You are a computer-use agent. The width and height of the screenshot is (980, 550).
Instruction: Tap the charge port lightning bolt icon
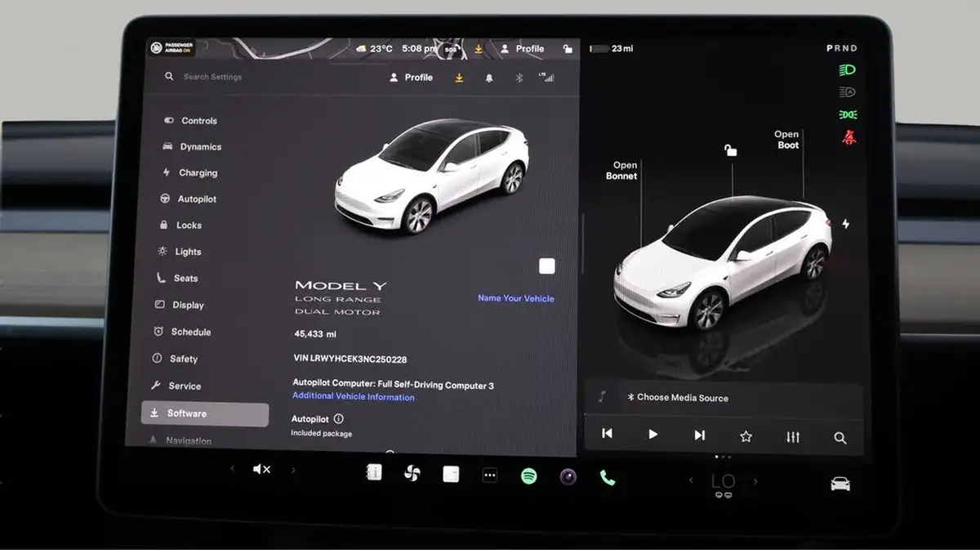[845, 223]
